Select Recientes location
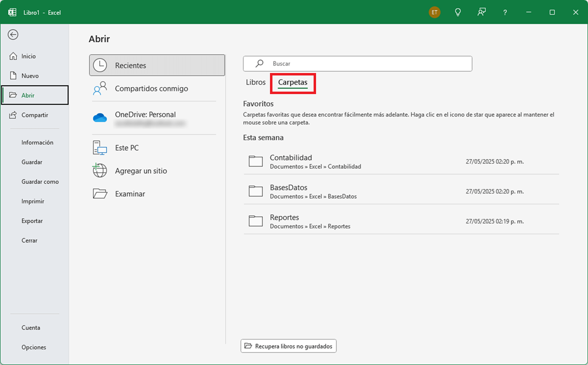This screenshot has width=588, height=365. (157, 65)
